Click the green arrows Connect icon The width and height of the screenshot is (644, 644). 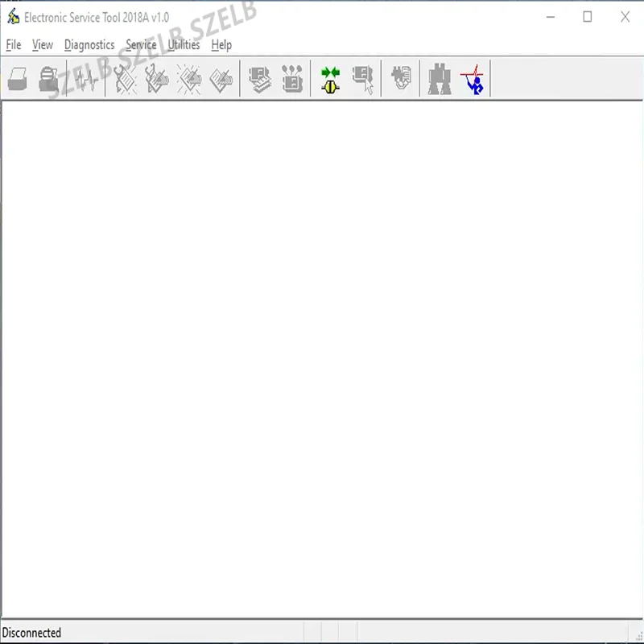click(331, 80)
